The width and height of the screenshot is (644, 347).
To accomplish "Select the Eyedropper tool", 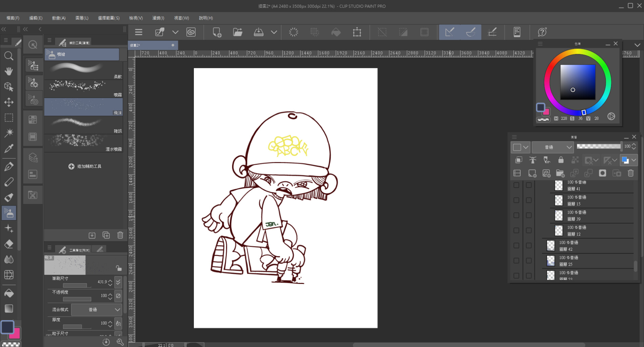I will [x=9, y=148].
